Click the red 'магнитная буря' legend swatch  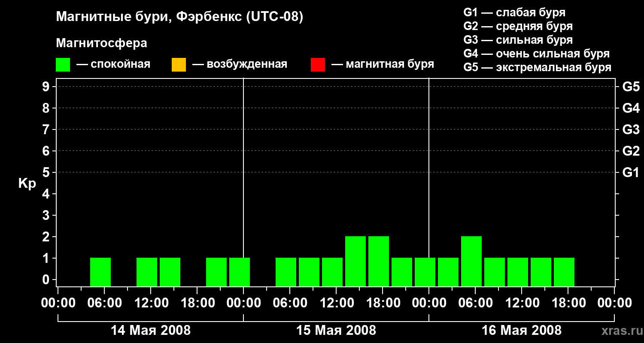pyautogui.click(x=318, y=65)
